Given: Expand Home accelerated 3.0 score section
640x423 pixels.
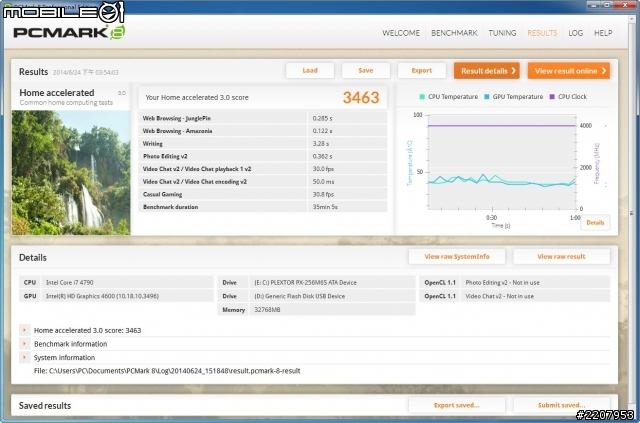Looking at the screenshot, I should click(24, 330).
